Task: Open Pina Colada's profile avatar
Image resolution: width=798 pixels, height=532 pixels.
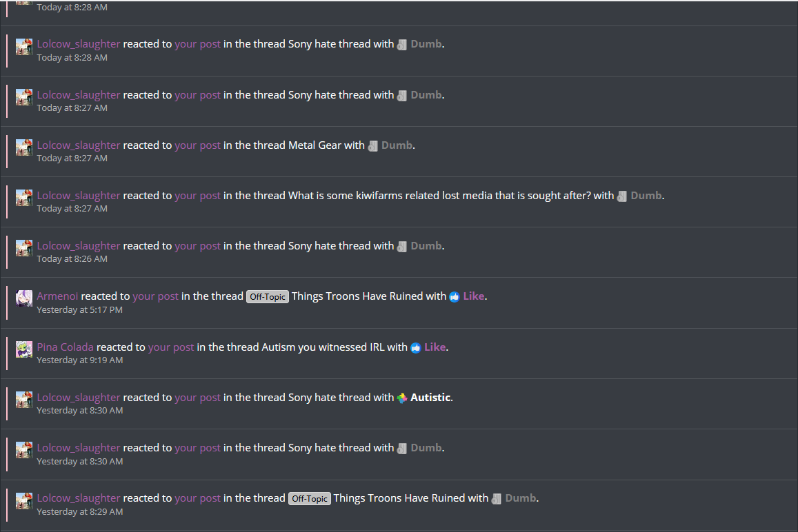Action: [x=24, y=349]
